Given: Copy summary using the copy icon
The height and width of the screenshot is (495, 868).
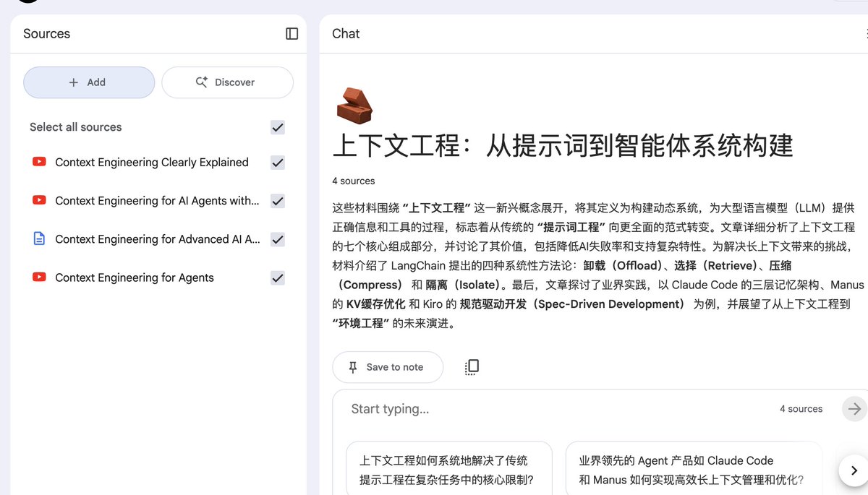Looking at the screenshot, I should 472,367.
